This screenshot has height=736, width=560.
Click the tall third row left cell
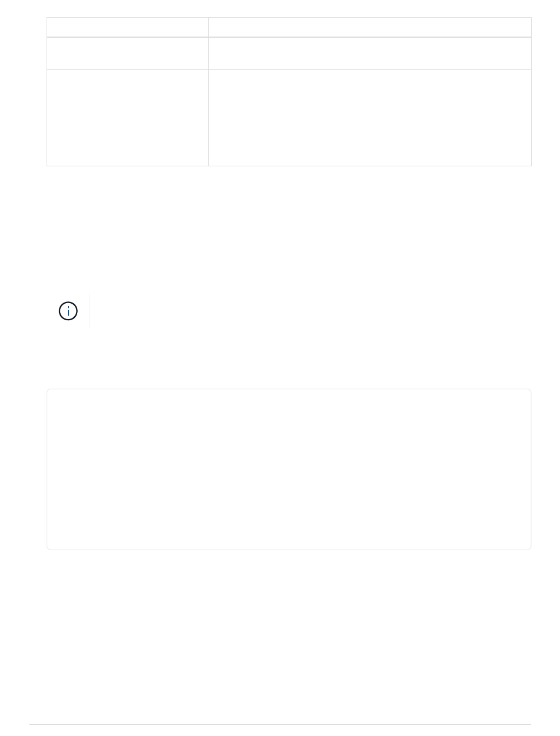tap(127, 118)
